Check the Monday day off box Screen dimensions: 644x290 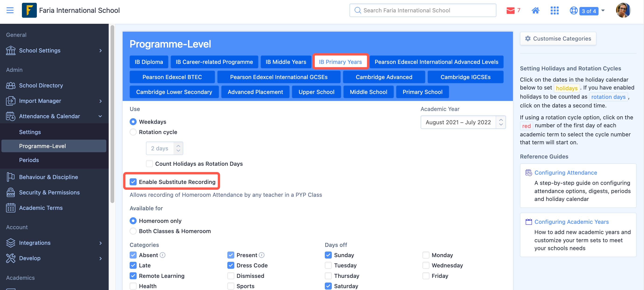click(426, 255)
